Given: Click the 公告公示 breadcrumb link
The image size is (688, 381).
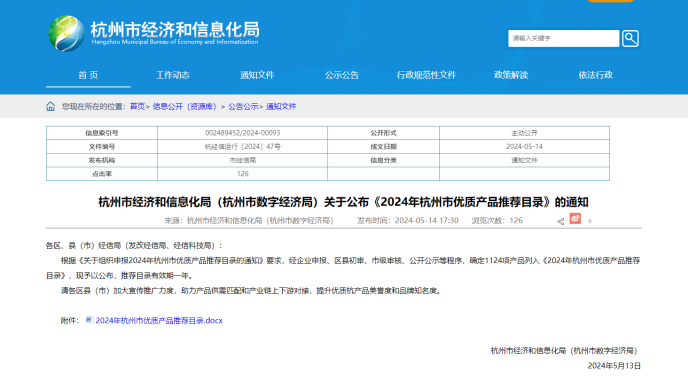Looking at the screenshot, I should [243, 107].
